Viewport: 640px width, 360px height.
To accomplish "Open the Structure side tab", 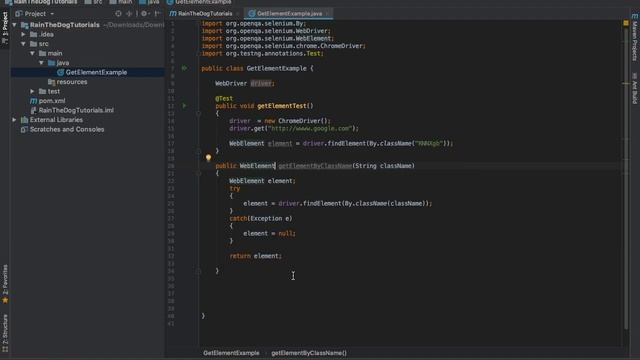I will 5,333.
